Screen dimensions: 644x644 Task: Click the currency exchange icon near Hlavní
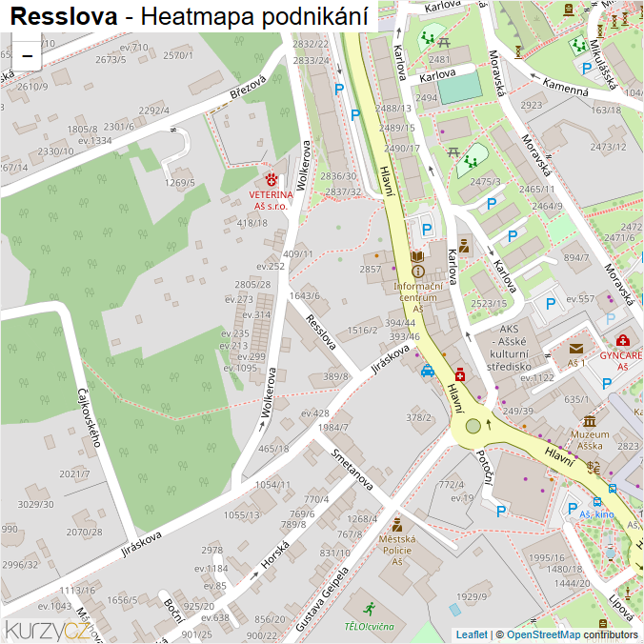click(x=594, y=468)
